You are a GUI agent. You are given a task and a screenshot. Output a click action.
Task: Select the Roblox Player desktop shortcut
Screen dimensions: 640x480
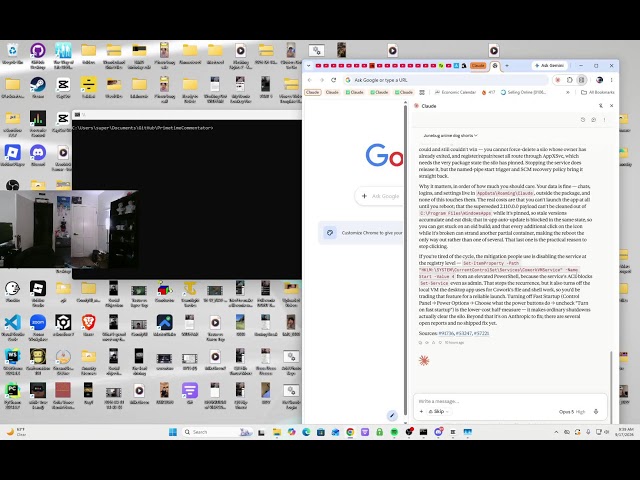tap(13, 156)
